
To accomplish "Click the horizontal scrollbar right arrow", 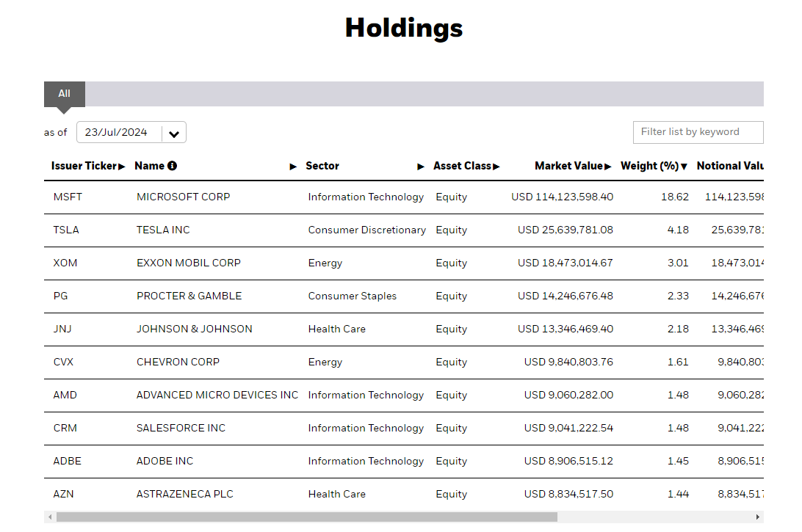I will click(757, 517).
